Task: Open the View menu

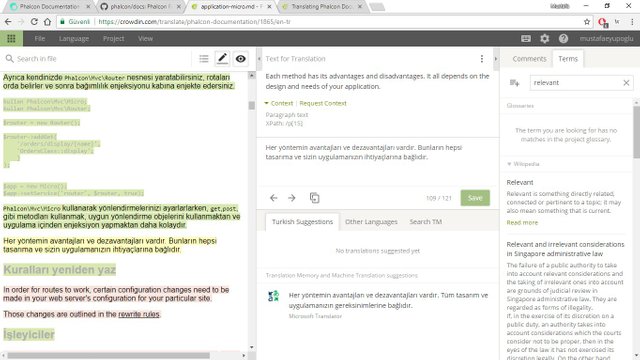Action: pyautogui.click(x=145, y=38)
